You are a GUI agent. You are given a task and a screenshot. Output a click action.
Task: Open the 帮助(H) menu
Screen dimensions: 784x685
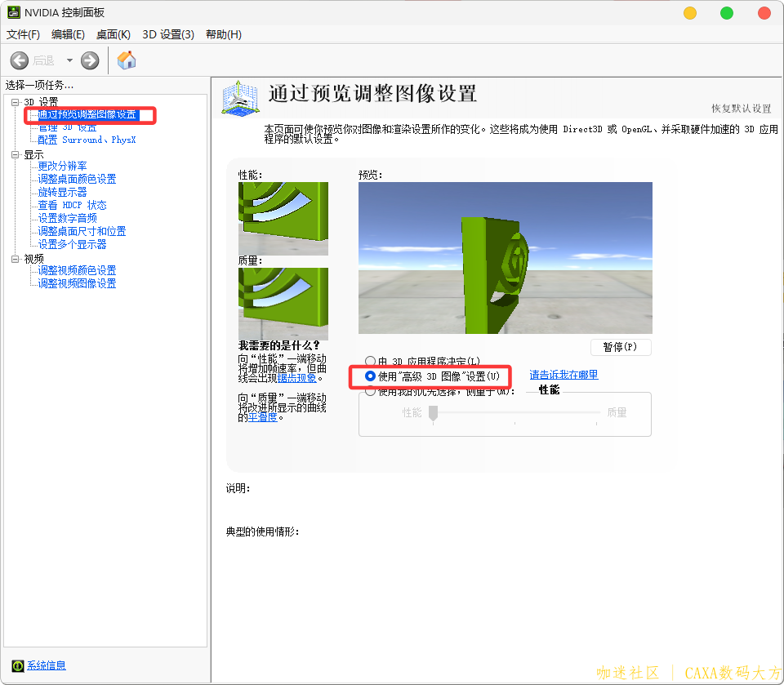tap(224, 34)
